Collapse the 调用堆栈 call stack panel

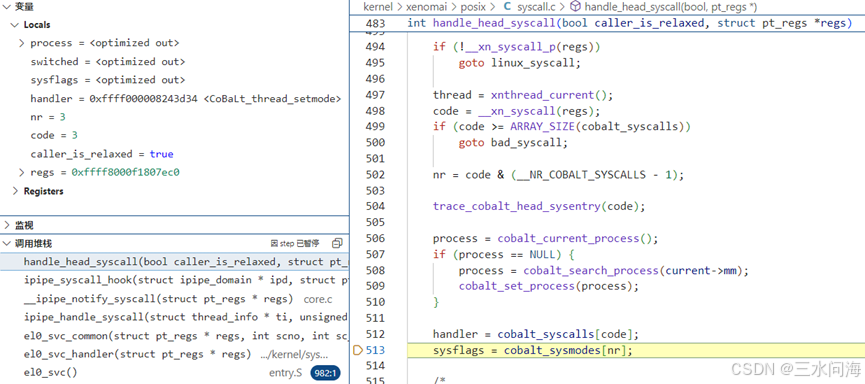(x=7, y=243)
